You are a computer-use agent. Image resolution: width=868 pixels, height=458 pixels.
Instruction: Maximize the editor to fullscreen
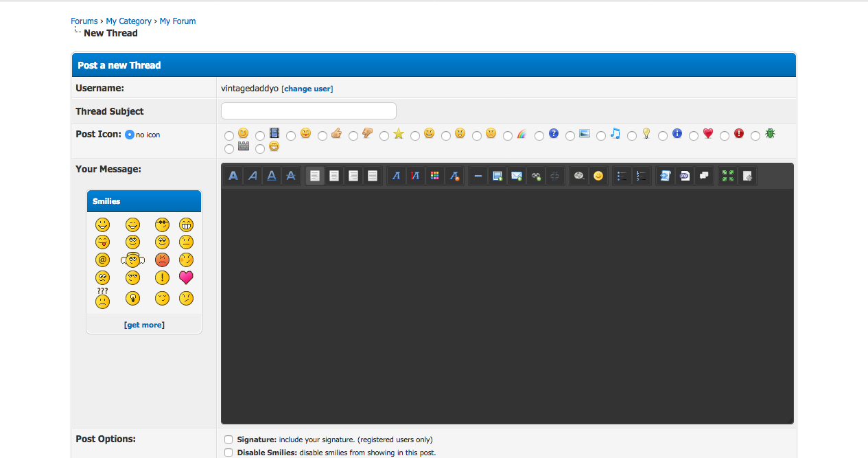coord(728,176)
